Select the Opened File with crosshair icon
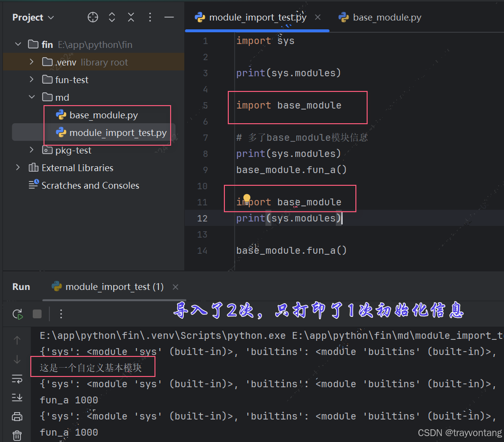This screenshot has height=442, width=504. 92,17
